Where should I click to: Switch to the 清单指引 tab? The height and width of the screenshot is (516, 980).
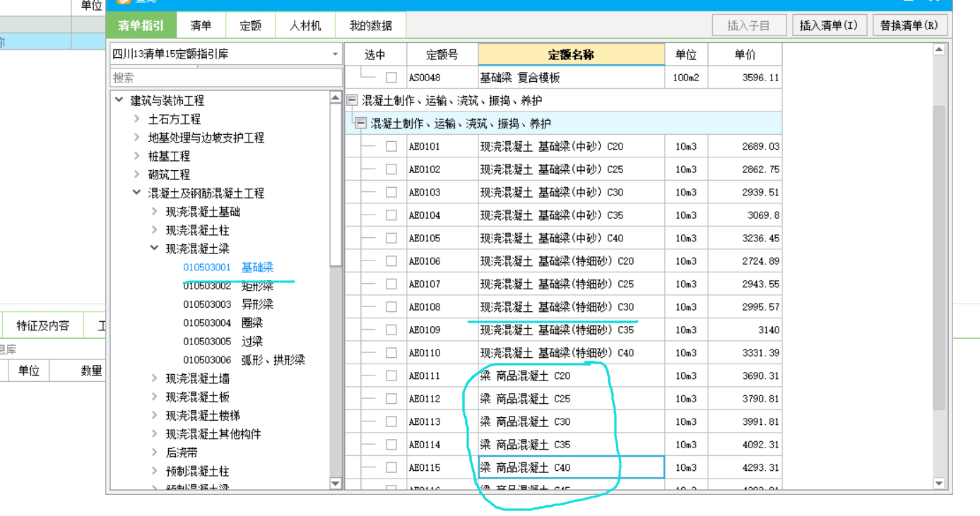click(141, 26)
